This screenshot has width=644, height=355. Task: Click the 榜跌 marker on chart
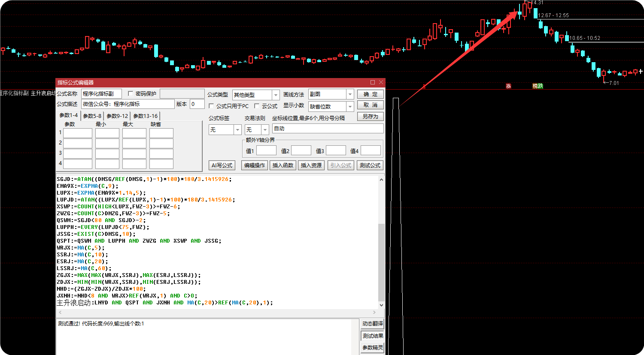point(538,86)
